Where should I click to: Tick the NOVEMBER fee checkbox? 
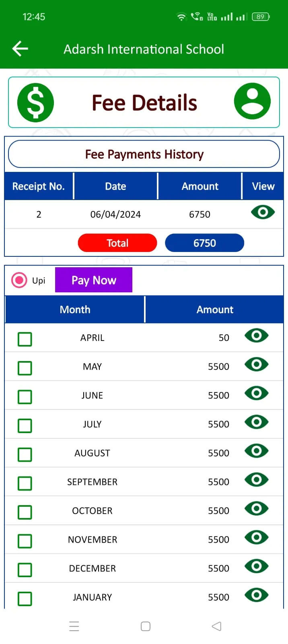click(25, 541)
